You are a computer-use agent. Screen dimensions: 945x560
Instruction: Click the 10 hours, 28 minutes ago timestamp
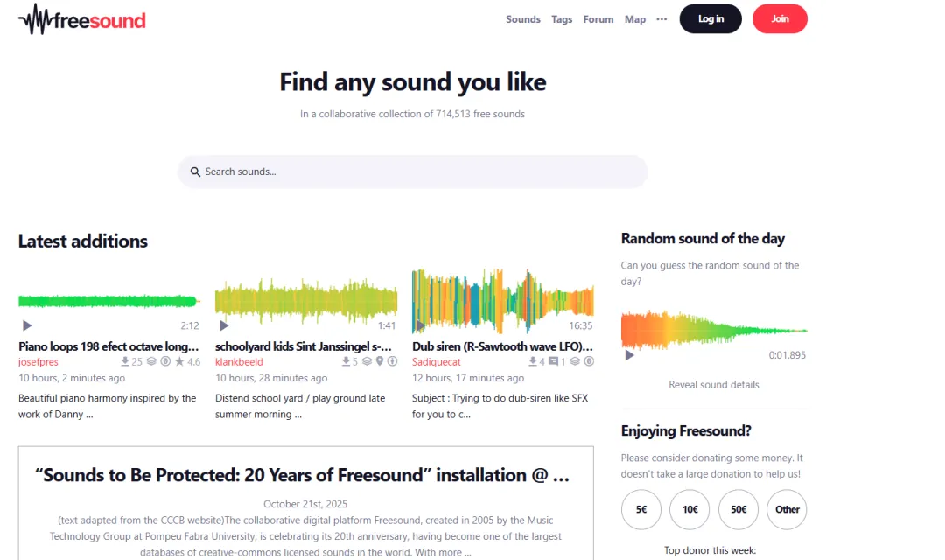pos(271,378)
